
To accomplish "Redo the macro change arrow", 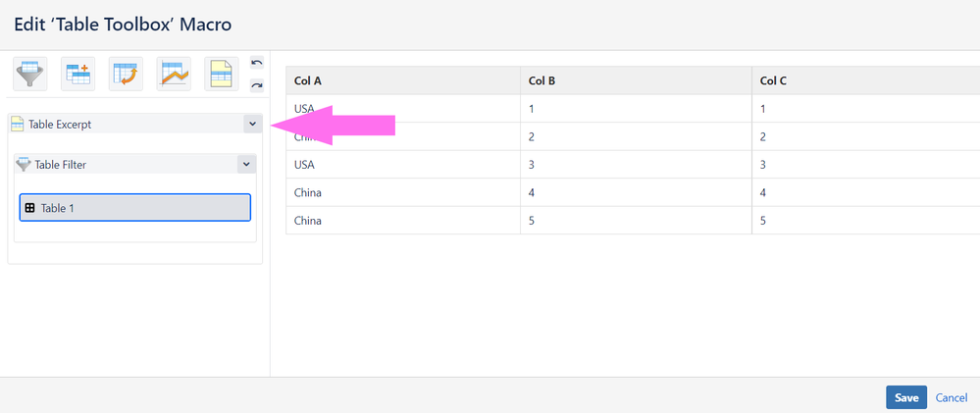I will [257, 85].
